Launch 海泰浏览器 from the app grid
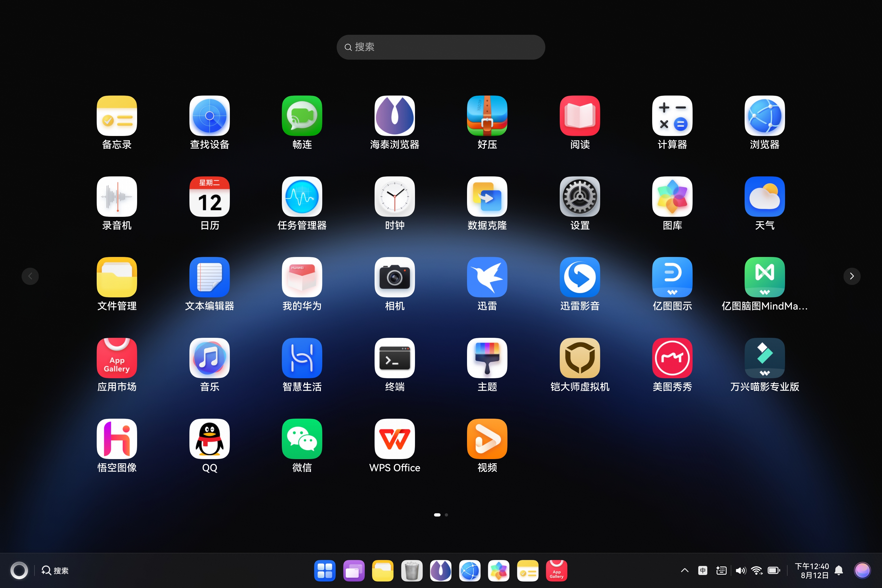This screenshot has height=588, width=882. coord(395,116)
